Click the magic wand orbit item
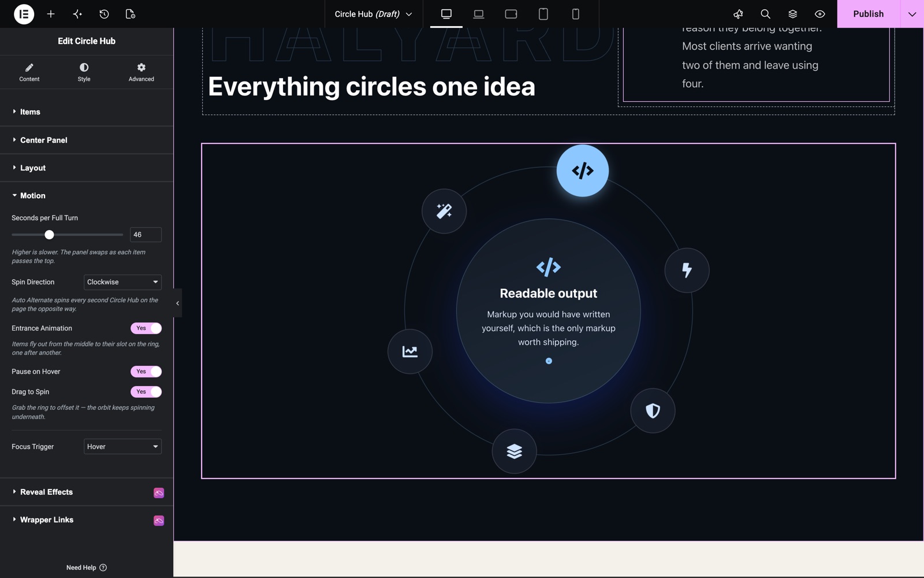 coord(444,211)
